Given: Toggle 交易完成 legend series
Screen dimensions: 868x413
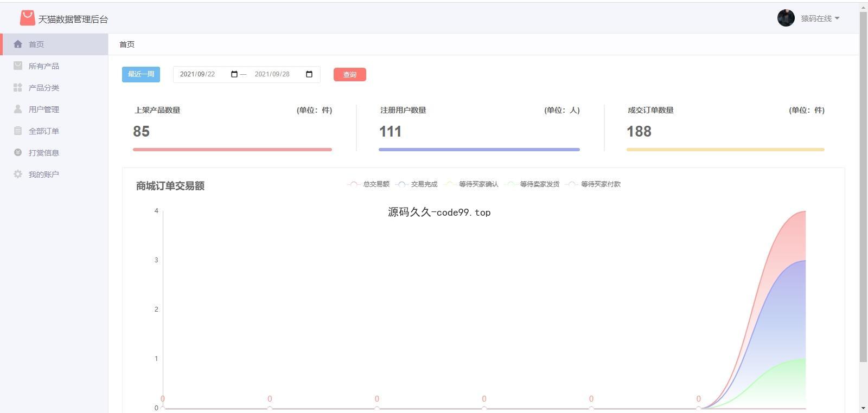Looking at the screenshot, I should click(416, 184).
